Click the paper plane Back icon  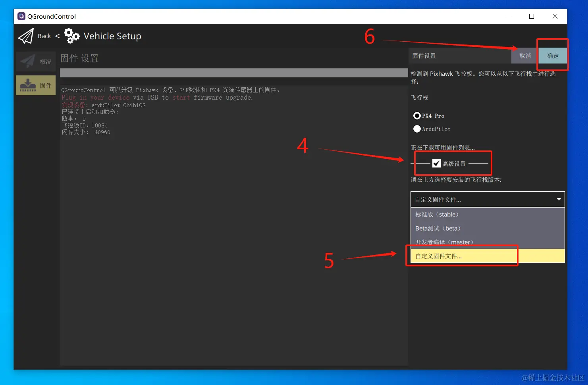[26, 36]
